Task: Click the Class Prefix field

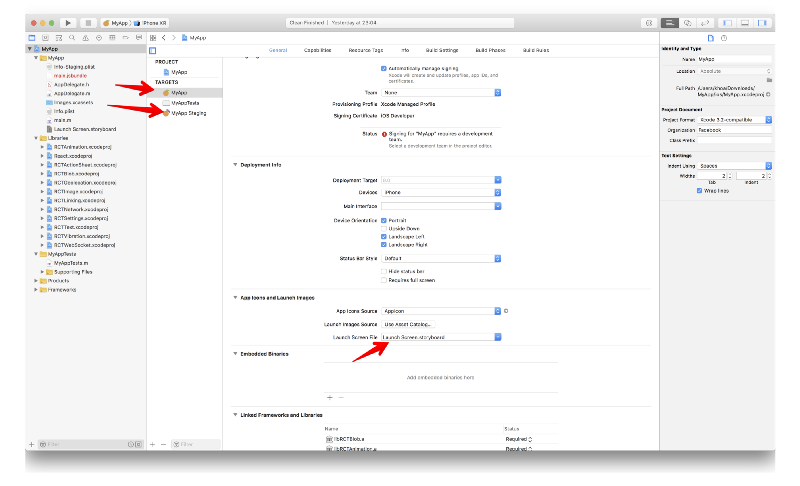Action: [x=735, y=140]
